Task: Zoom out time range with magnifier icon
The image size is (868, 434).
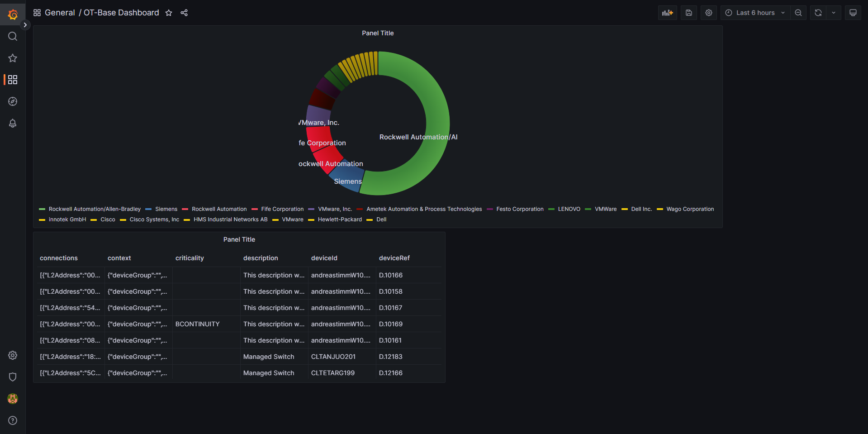Action: pyautogui.click(x=798, y=13)
